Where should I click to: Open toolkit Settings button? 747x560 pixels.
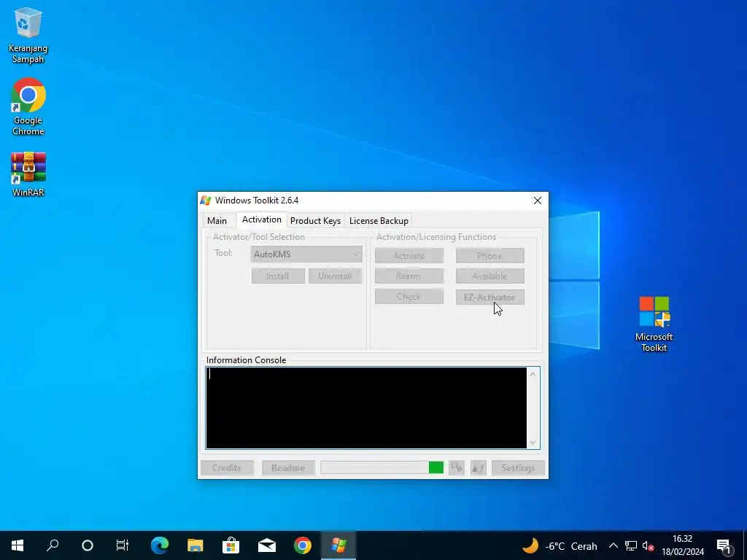point(518,468)
